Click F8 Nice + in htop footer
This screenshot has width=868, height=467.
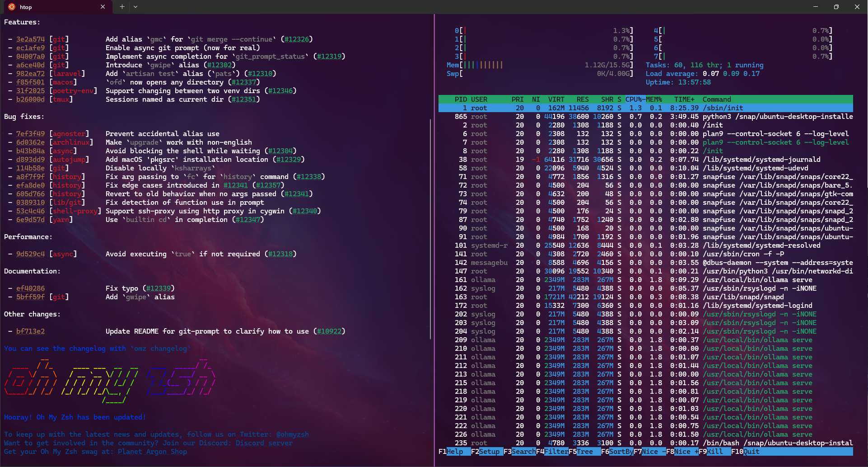682,452
